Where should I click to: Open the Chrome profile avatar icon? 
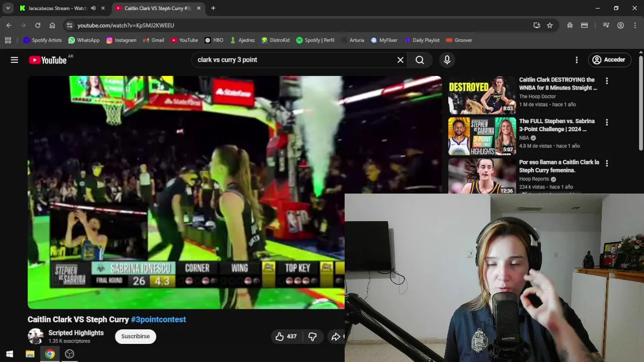pos(621,25)
